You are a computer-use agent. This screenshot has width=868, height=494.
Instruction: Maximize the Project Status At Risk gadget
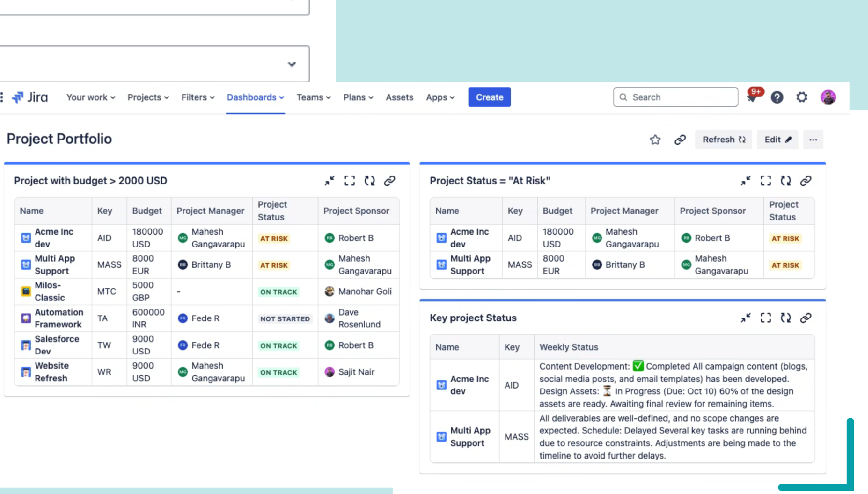click(x=766, y=181)
